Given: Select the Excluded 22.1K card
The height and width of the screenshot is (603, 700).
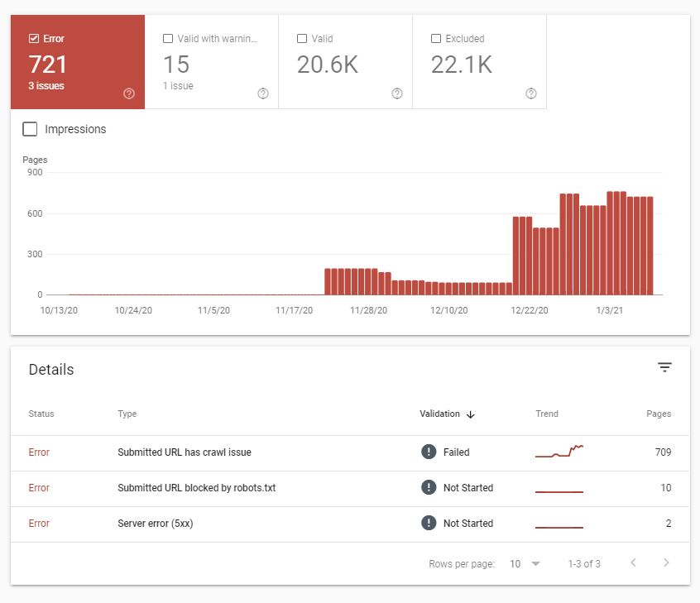Looking at the screenshot, I should coord(479,61).
